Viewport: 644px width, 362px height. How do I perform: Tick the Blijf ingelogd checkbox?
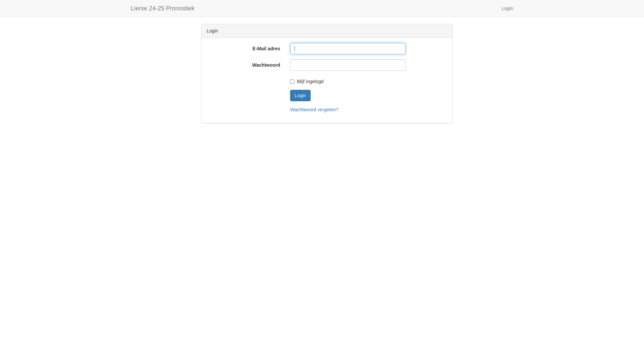click(292, 81)
